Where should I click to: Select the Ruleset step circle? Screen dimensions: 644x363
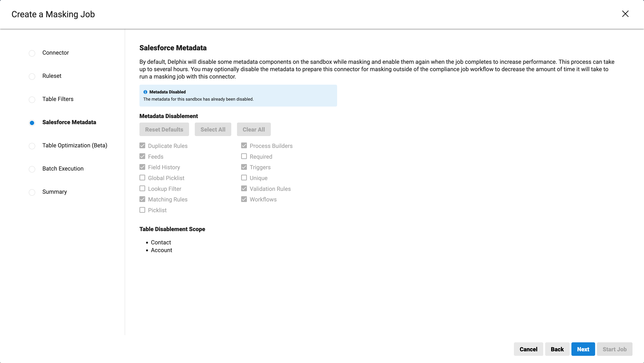32,76
